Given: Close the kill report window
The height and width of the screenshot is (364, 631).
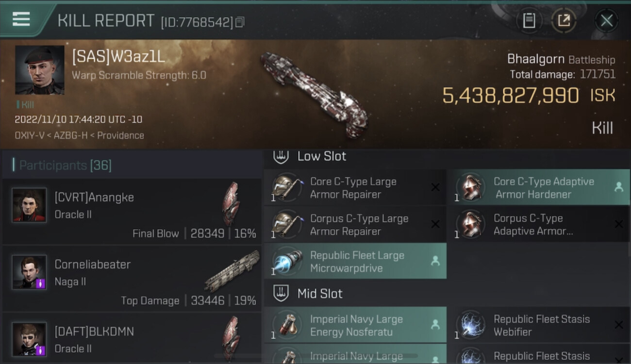Looking at the screenshot, I should (606, 20).
